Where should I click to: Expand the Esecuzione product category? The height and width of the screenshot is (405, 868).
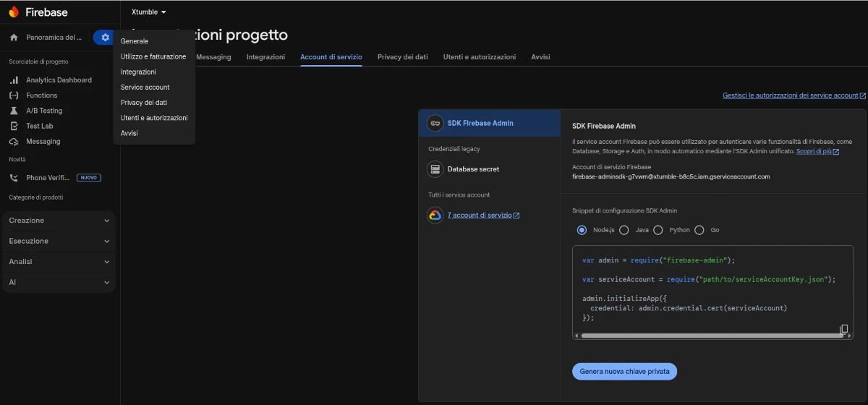tap(59, 241)
